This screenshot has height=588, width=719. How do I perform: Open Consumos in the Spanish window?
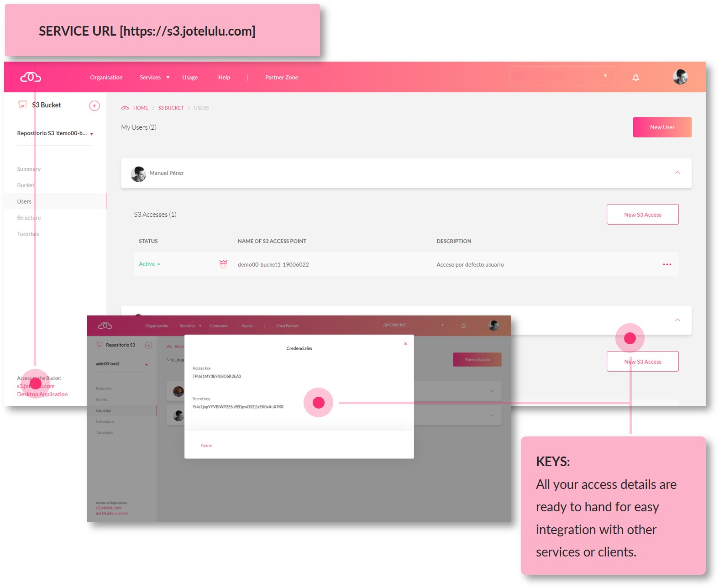(219, 325)
